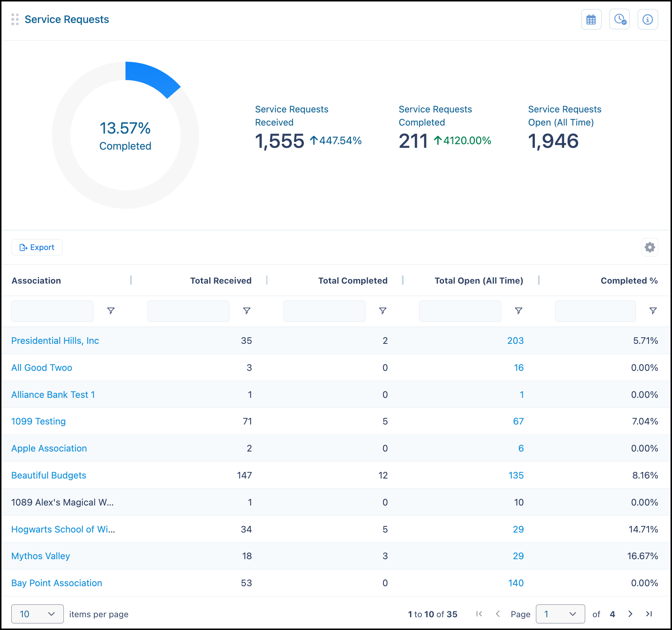Open Beautiful Budgets open count 135
672x630 pixels.
516,475
